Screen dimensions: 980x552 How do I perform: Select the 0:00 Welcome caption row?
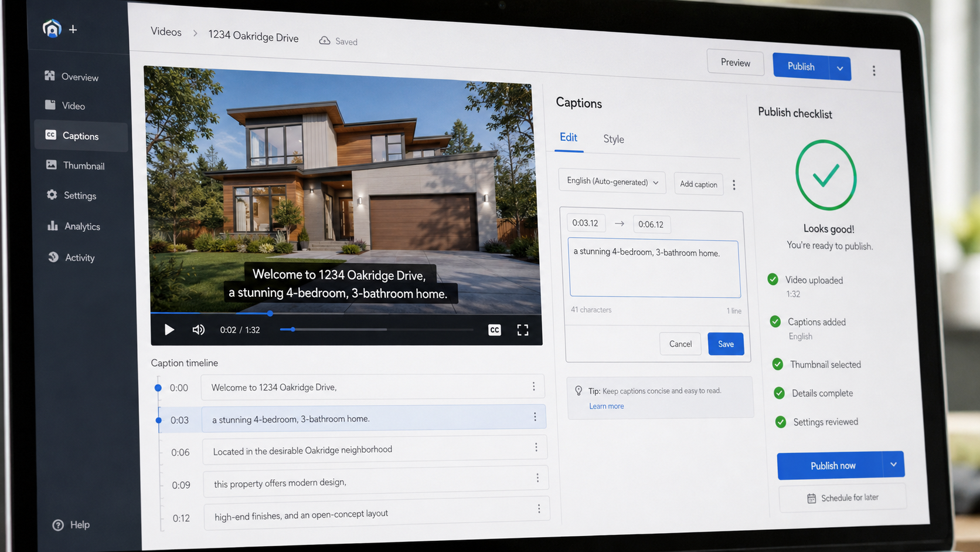pos(373,387)
